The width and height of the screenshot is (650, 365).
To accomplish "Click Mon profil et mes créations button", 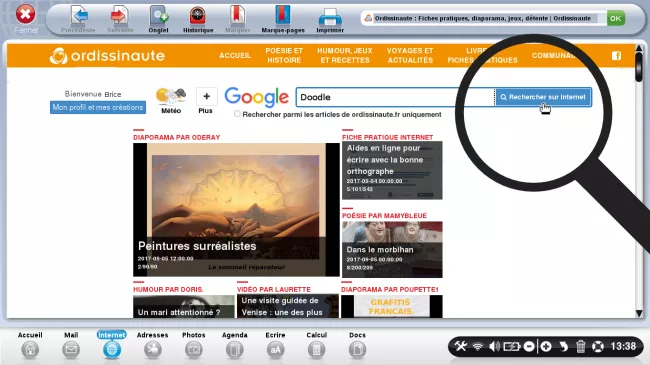I will 98,107.
